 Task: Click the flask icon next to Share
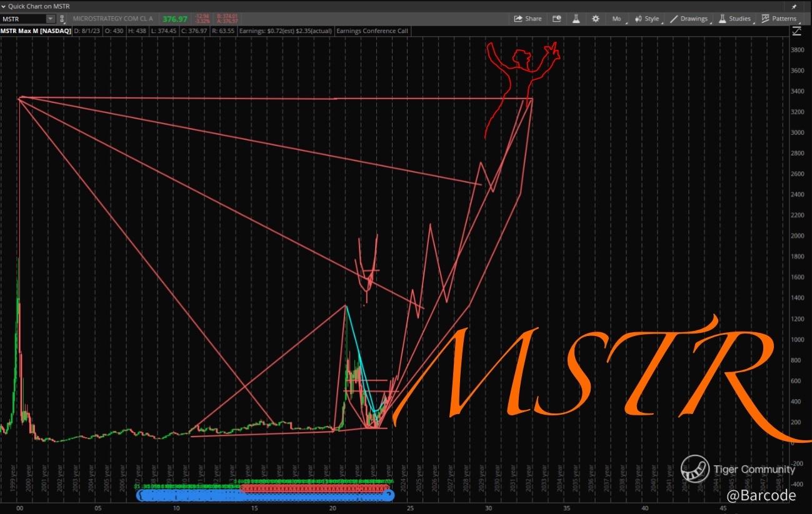(576, 19)
